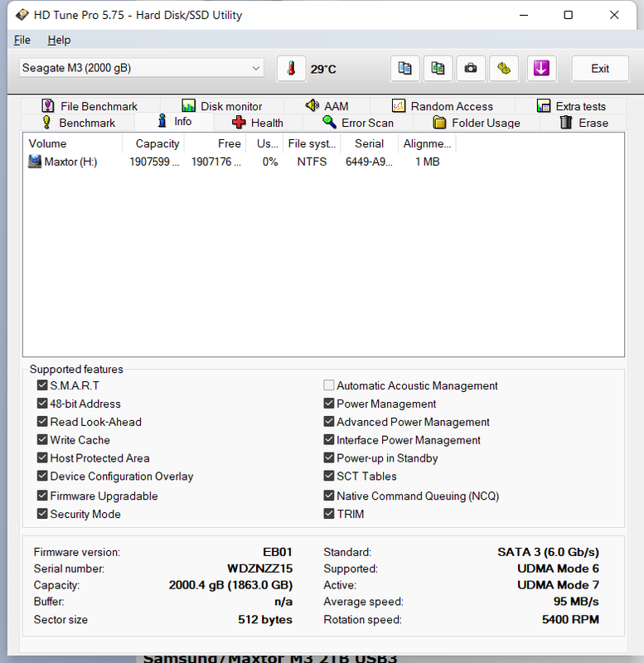Sort by the Capacity column header
644x663 pixels.
pos(153,143)
